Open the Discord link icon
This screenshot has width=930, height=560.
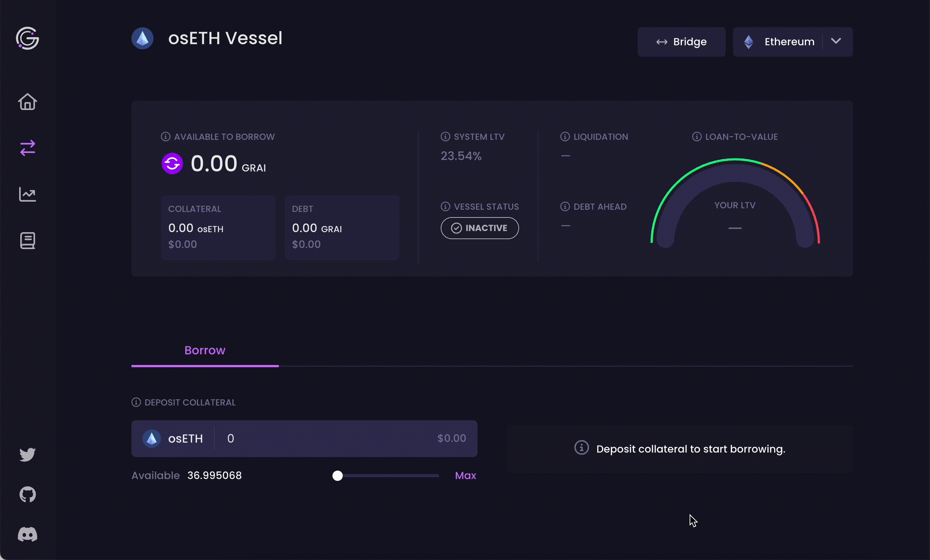click(28, 534)
